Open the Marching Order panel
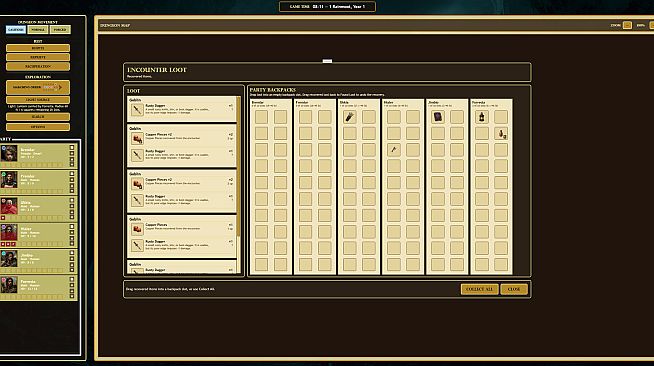The width and height of the screenshot is (654, 366). [x=38, y=87]
